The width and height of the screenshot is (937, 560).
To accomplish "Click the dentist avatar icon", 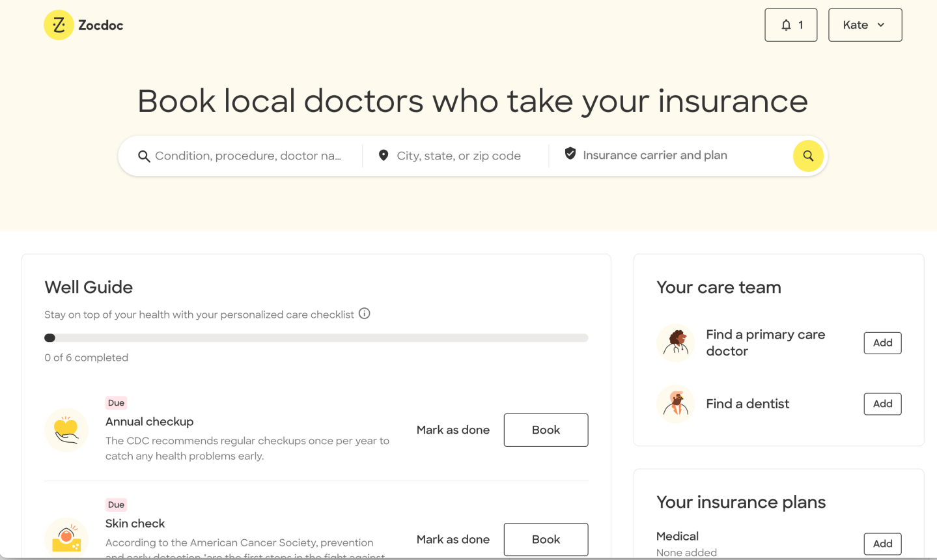I will coord(676,404).
